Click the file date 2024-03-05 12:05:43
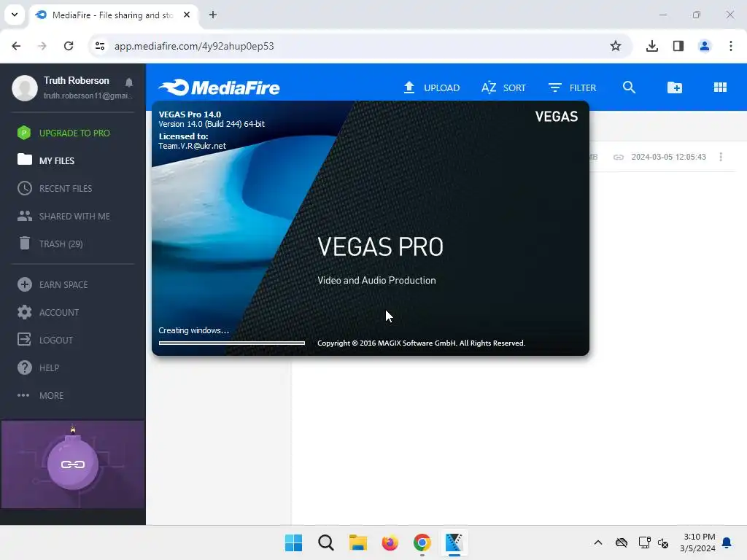Image resolution: width=747 pixels, height=560 pixels. click(668, 157)
